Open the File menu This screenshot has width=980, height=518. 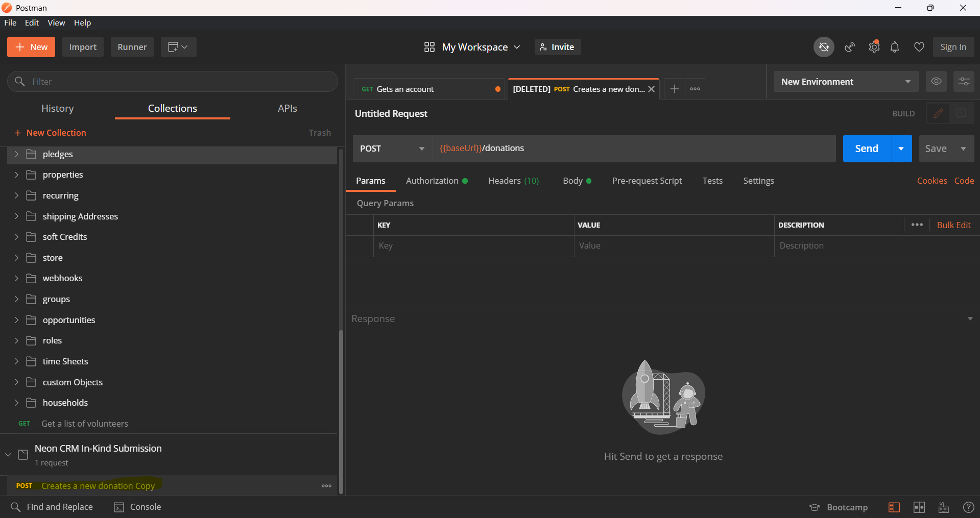pos(10,23)
